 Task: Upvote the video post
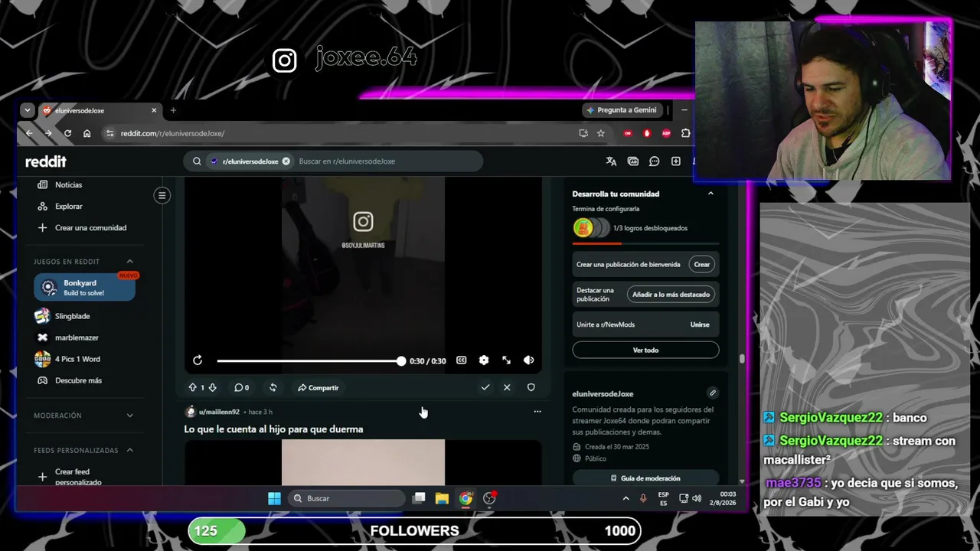[192, 388]
